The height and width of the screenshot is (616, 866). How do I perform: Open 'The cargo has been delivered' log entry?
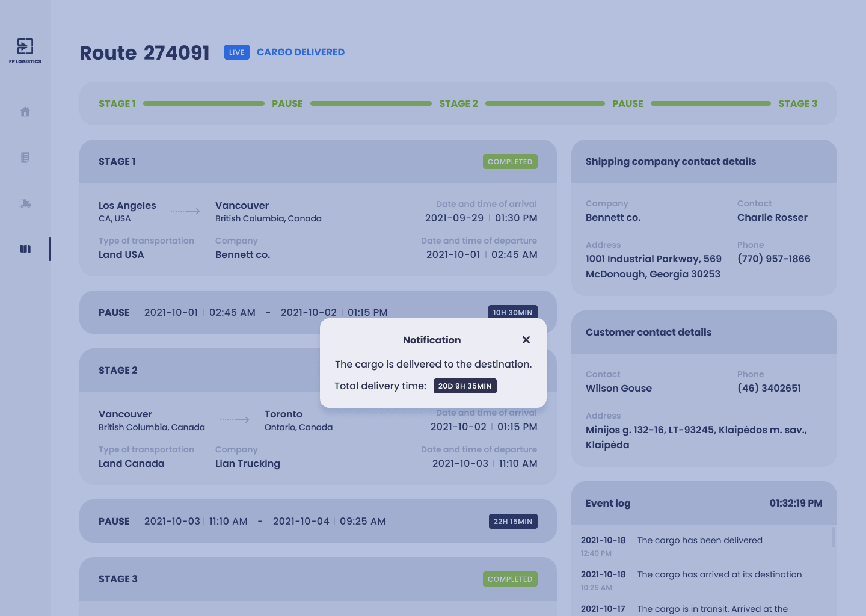click(699, 540)
